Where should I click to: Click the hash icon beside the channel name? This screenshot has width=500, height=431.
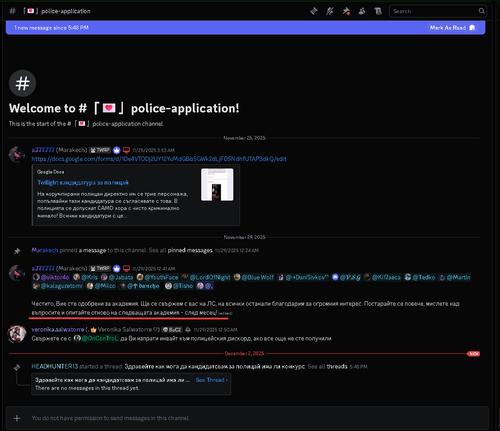click(12, 11)
